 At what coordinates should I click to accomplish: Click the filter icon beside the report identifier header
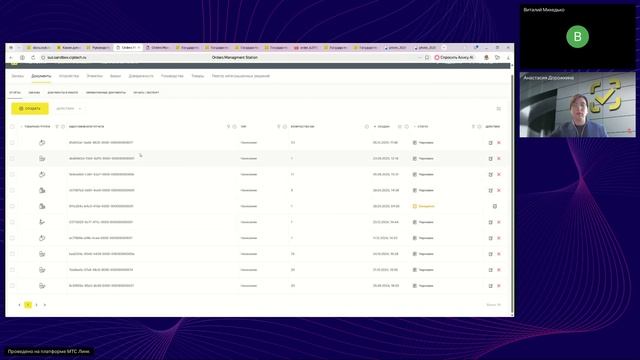point(229,127)
